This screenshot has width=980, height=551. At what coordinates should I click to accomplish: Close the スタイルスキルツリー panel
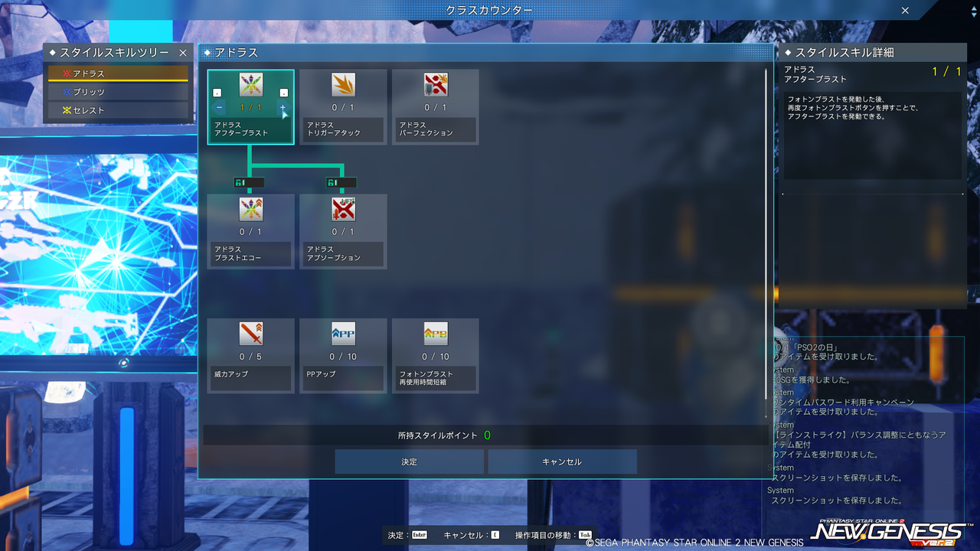tap(183, 53)
